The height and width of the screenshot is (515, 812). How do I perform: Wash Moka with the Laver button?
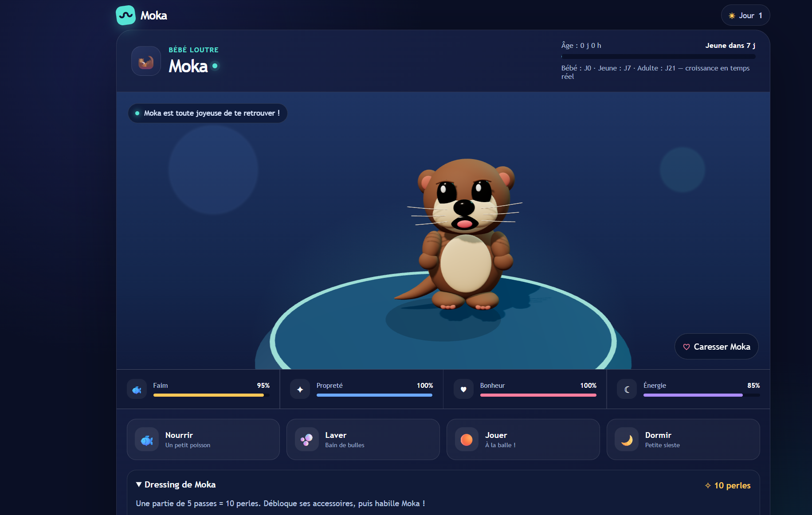coord(363,440)
